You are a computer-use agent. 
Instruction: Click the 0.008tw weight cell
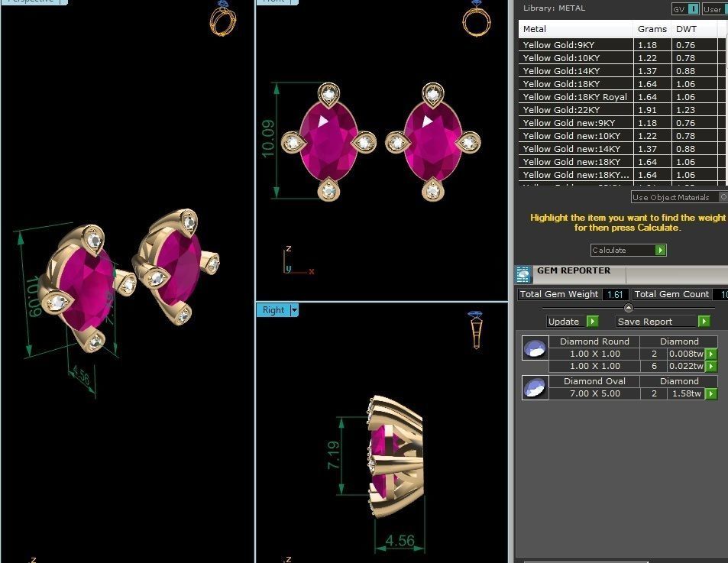coord(686,354)
